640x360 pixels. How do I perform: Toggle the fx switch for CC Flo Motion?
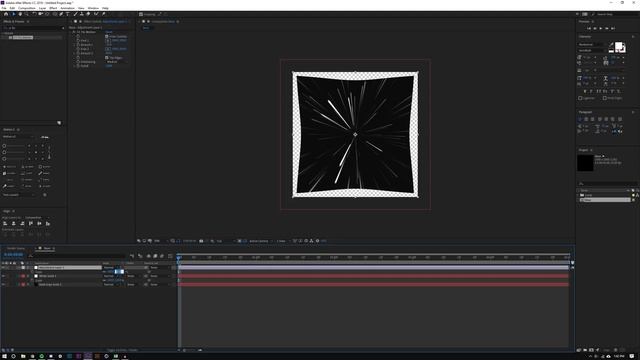[74, 32]
